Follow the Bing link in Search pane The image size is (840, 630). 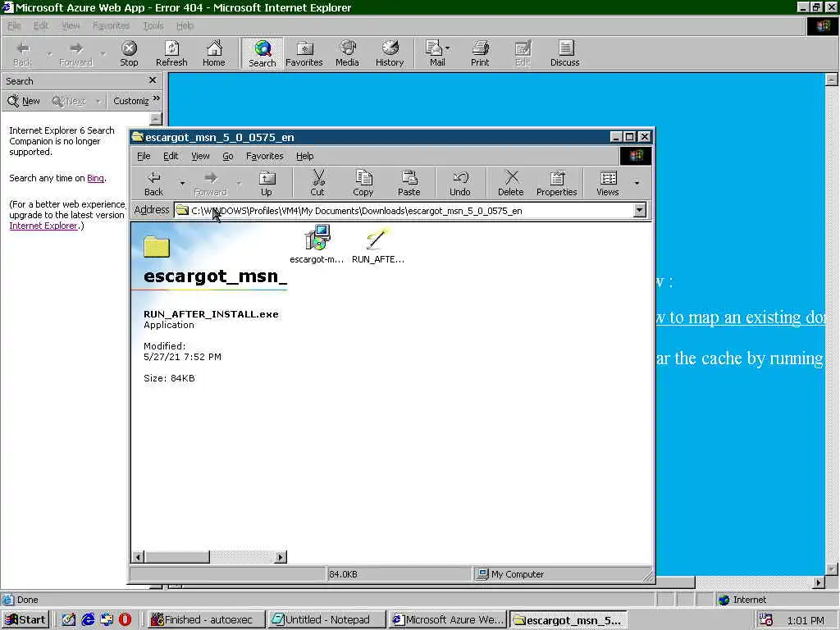point(95,178)
